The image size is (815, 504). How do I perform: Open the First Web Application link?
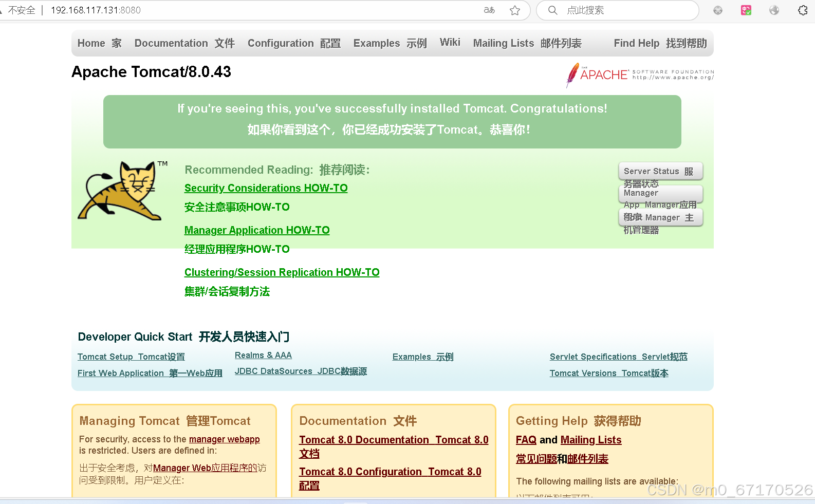click(150, 373)
